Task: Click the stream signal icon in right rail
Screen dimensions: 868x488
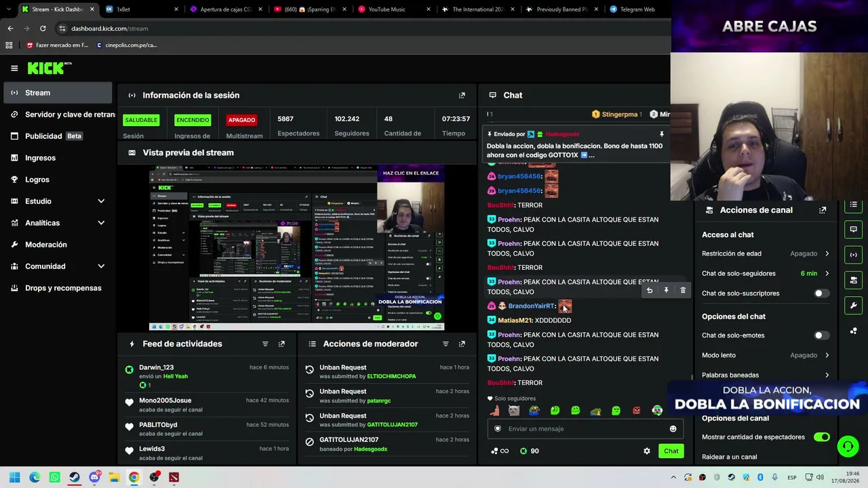Action: [854, 255]
